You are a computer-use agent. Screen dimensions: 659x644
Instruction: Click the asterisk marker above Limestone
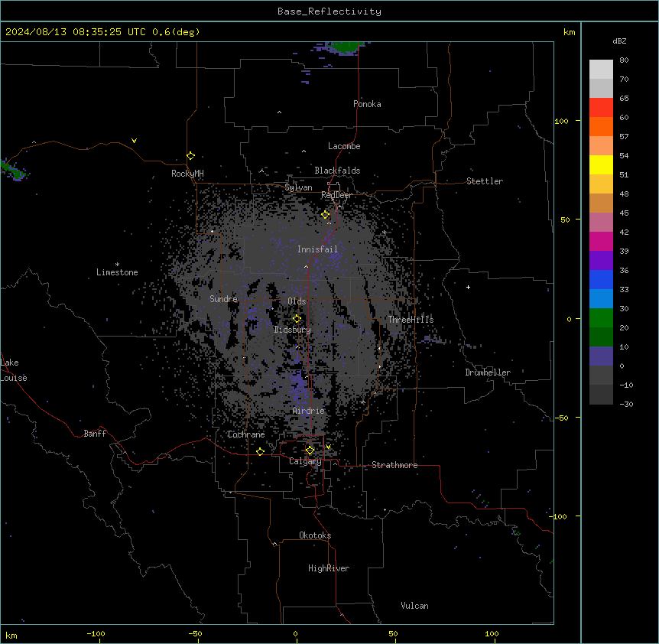(117, 265)
